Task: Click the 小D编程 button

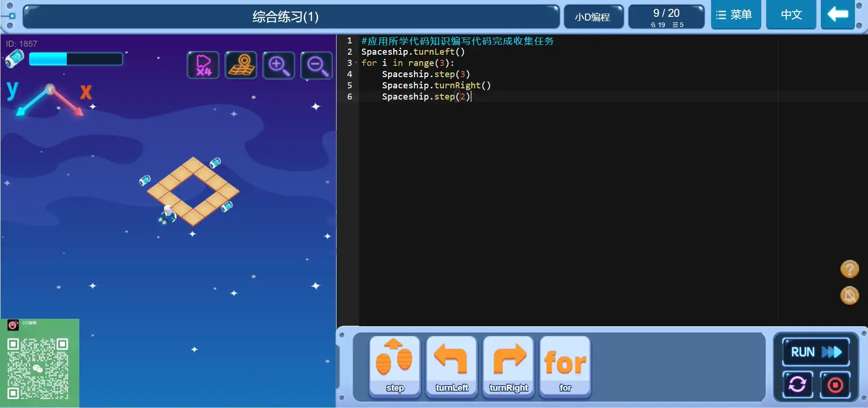Action: point(593,17)
